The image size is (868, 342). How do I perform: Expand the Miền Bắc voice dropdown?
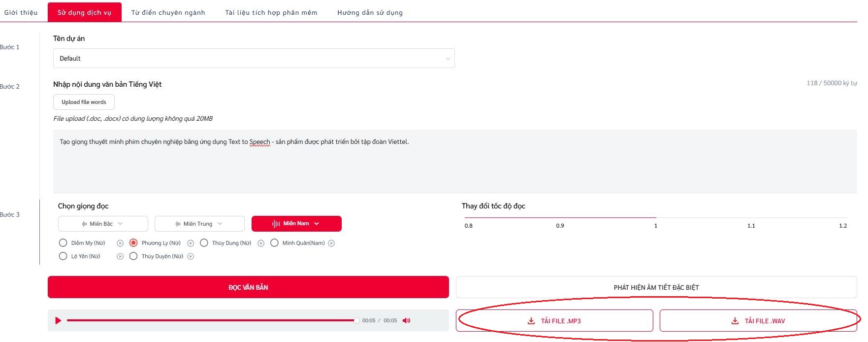tap(103, 224)
